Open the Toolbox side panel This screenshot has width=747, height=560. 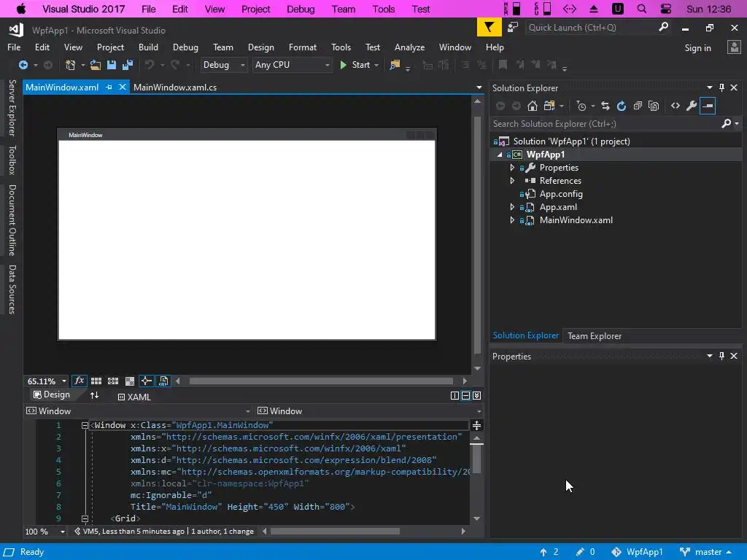coord(12,160)
